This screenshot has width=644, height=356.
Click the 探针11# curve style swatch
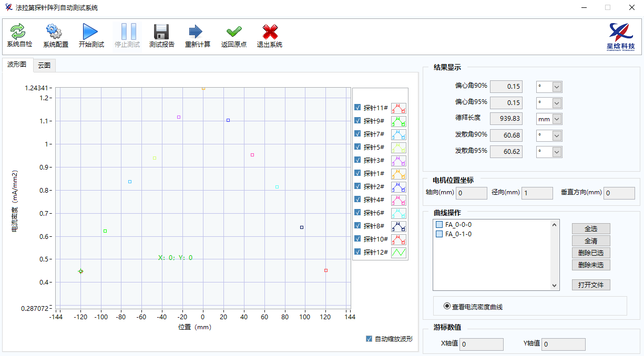[398, 108]
